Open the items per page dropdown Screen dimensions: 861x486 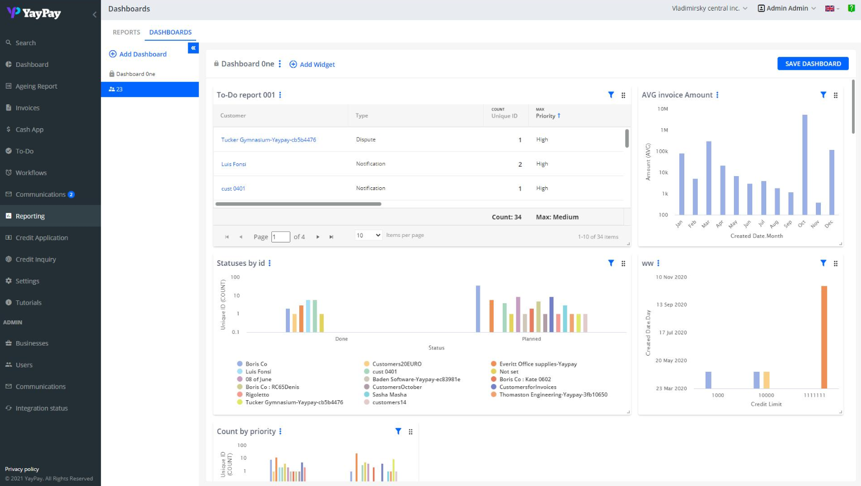(368, 235)
